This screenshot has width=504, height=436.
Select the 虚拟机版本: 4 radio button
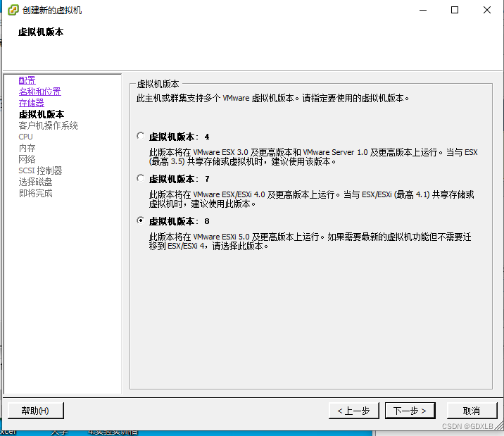point(141,136)
